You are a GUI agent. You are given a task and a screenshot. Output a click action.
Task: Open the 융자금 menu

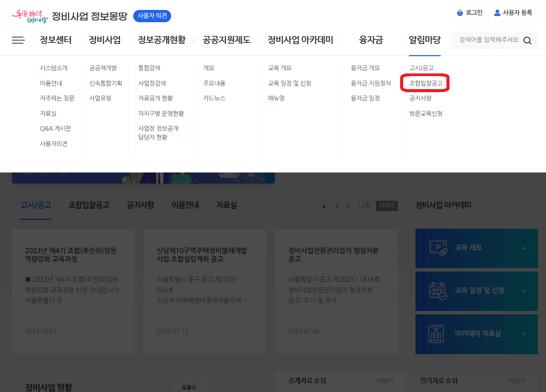370,40
